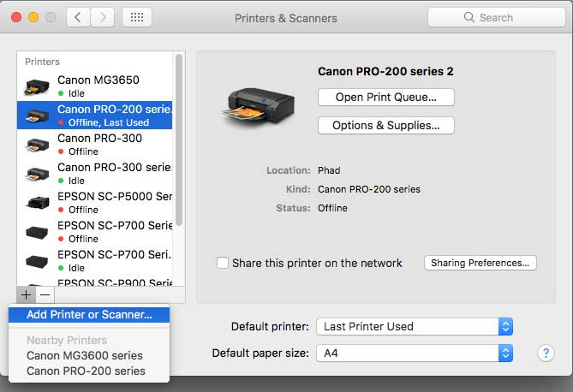Open Options & Supplies
This screenshot has height=392, width=573.
[386, 125]
